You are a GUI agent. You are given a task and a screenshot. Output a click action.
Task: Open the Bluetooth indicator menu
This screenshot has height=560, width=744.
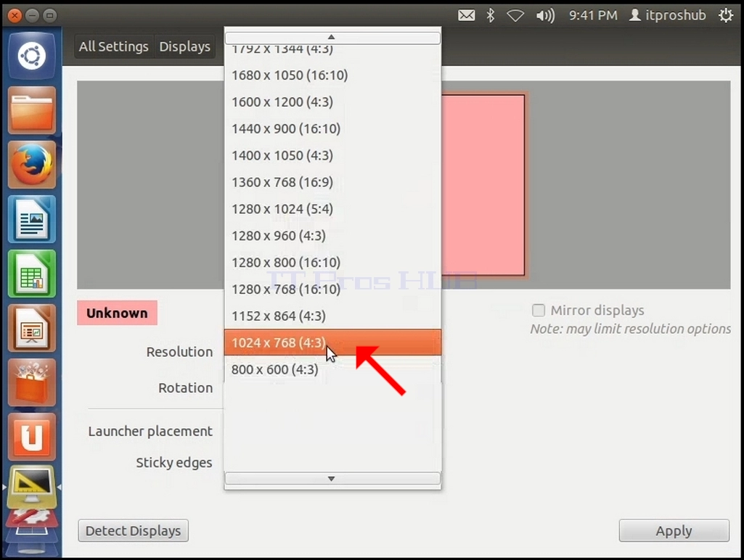click(x=491, y=16)
